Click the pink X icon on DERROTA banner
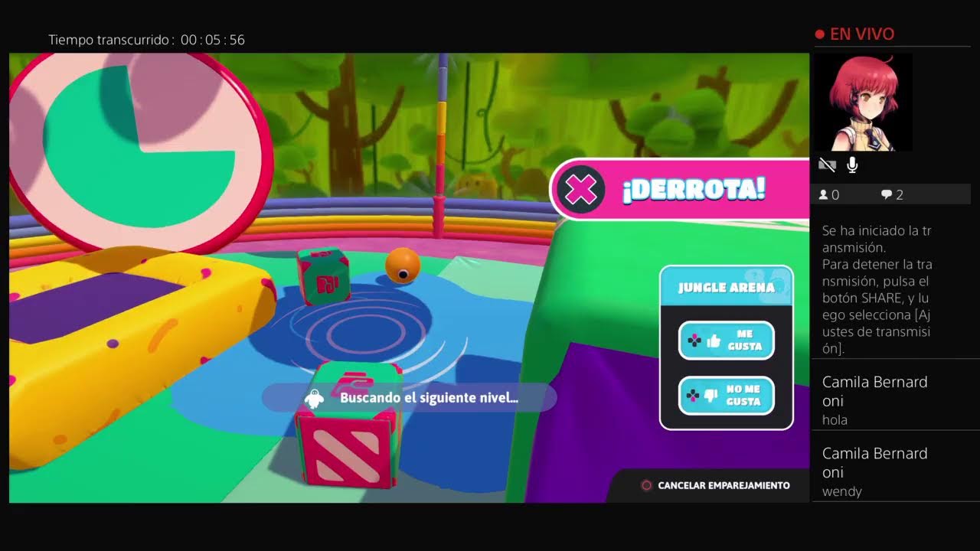Viewport: 980px width, 551px height. (x=581, y=190)
